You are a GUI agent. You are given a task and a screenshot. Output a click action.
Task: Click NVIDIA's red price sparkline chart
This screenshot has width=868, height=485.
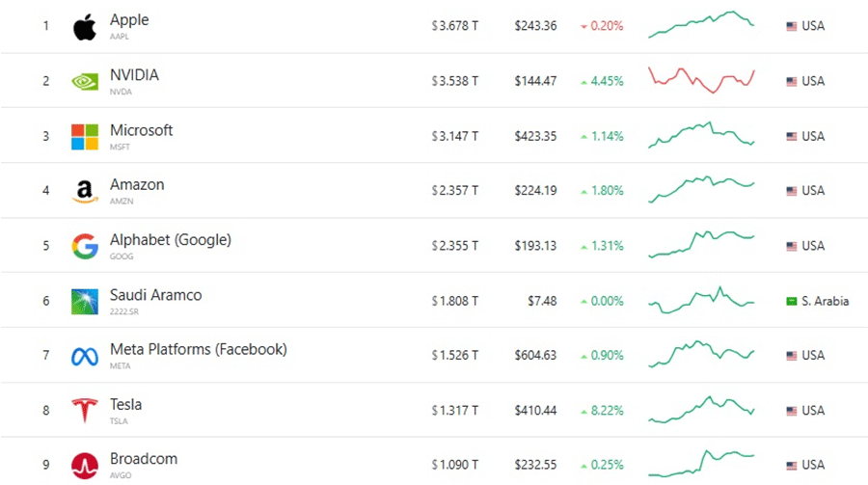point(701,80)
